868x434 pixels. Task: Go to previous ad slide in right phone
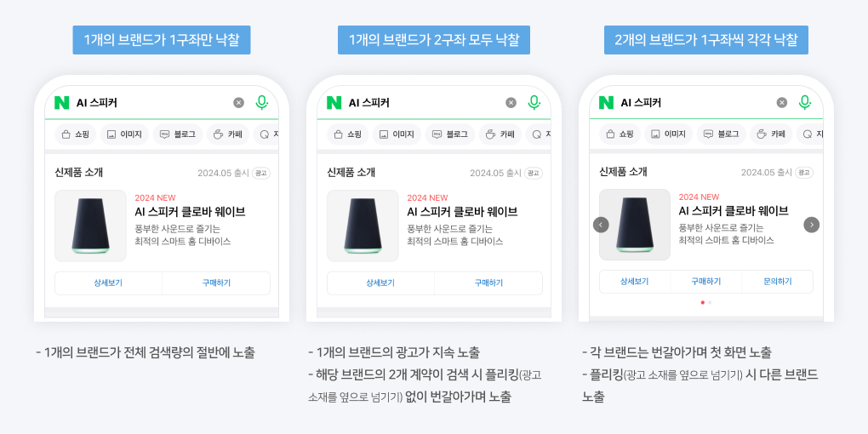[601, 225]
